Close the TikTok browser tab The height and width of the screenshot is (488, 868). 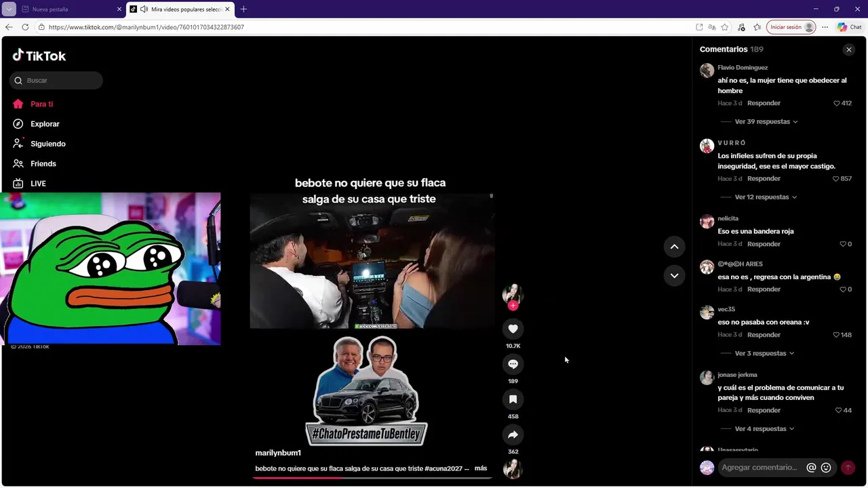227,9
